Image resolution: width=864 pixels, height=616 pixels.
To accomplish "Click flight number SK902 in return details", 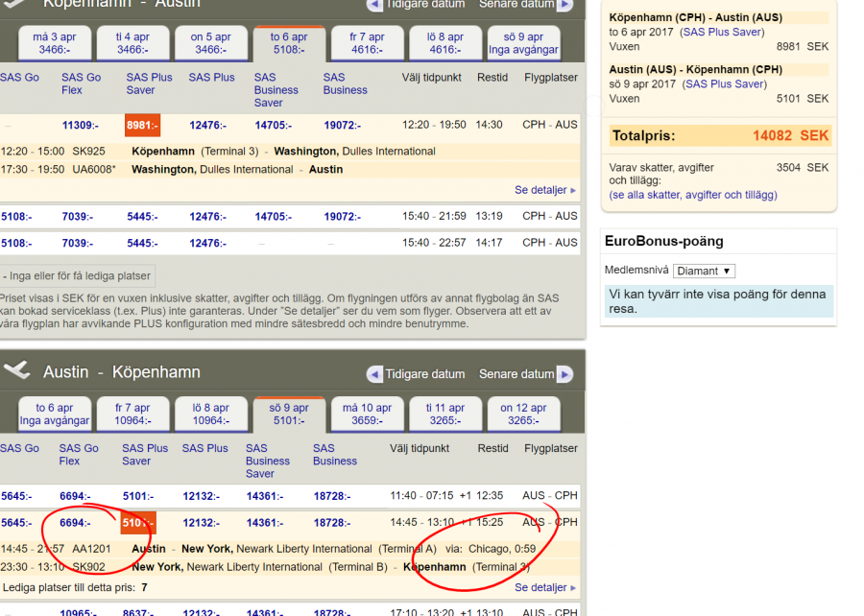I will (x=88, y=567).
